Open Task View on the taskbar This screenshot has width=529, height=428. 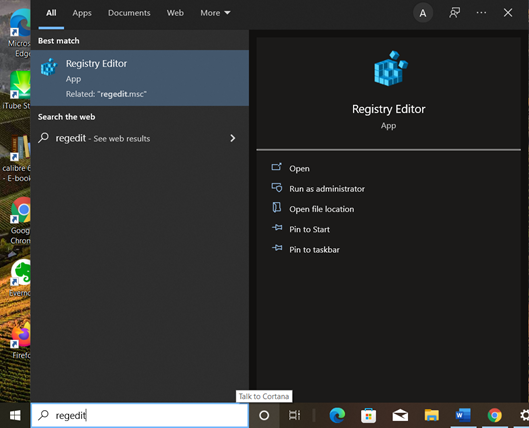point(294,415)
